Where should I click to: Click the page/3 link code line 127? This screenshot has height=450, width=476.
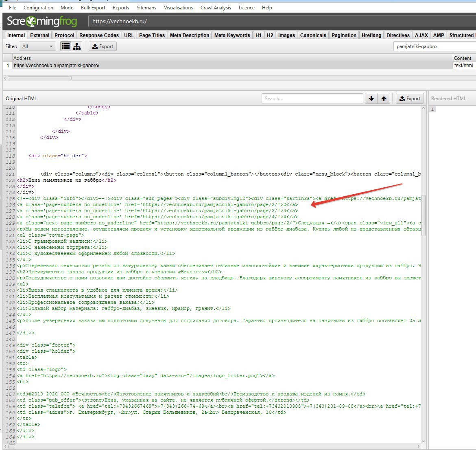pyautogui.click(x=157, y=211)
